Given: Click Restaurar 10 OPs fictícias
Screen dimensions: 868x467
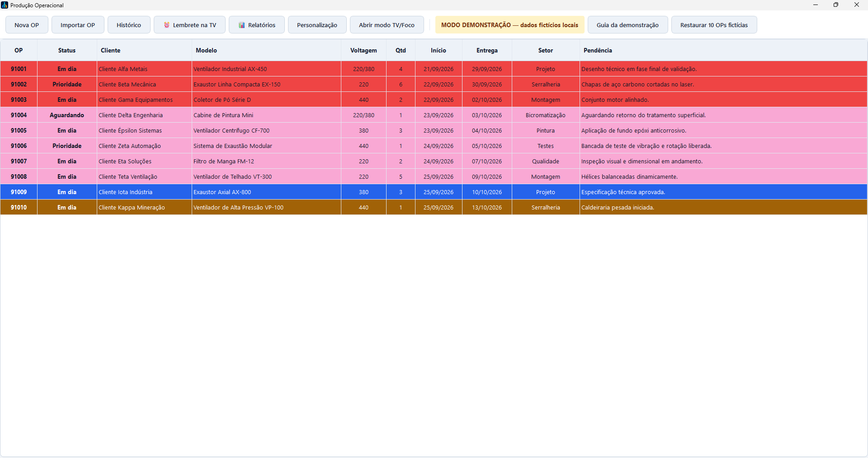Looking at the screenshot, I should 714,25.
